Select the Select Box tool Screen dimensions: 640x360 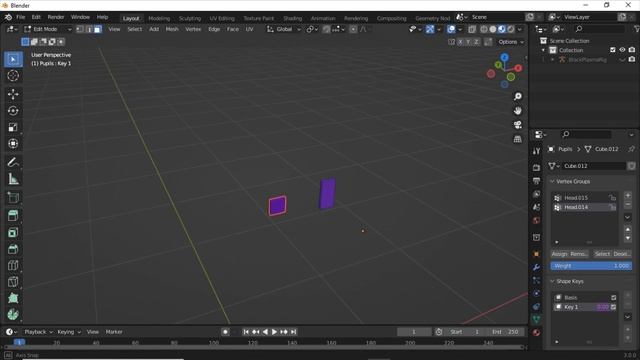(13, 60)
